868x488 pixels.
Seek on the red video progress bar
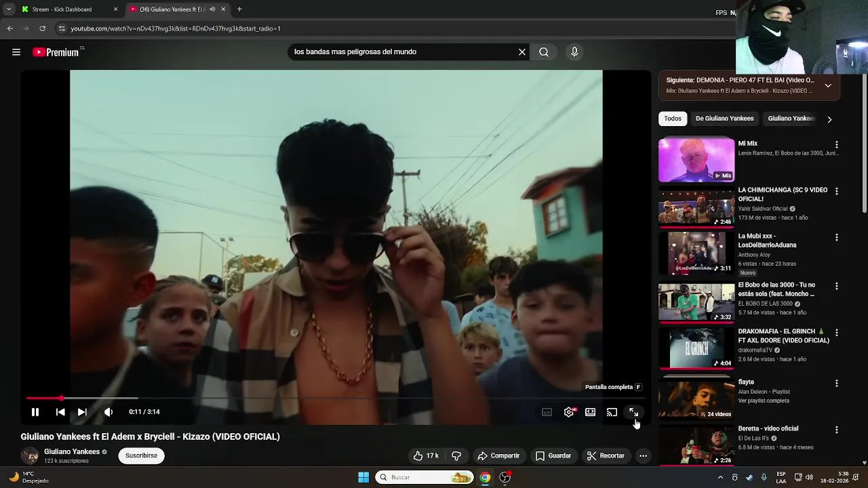tap(336, 398)
